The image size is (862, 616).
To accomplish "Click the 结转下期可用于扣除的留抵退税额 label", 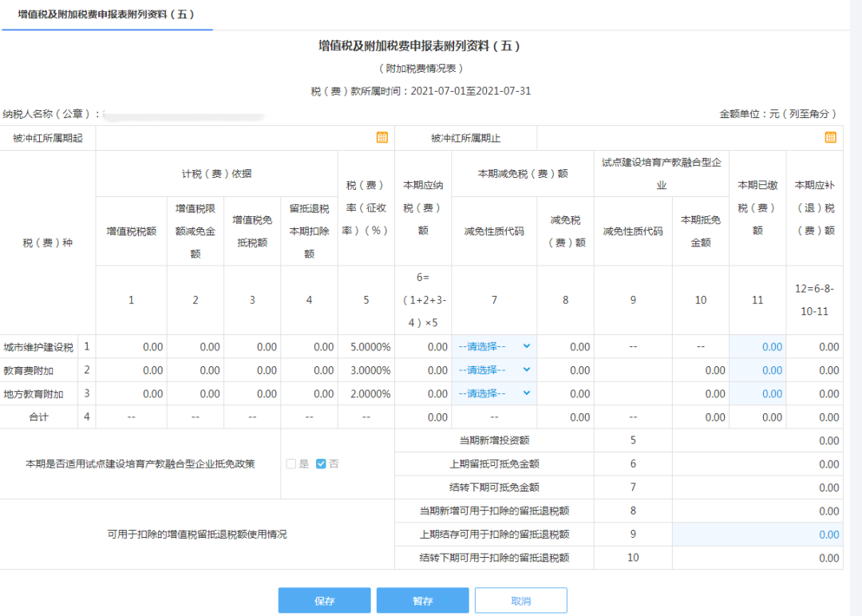I will pos(494,557).
